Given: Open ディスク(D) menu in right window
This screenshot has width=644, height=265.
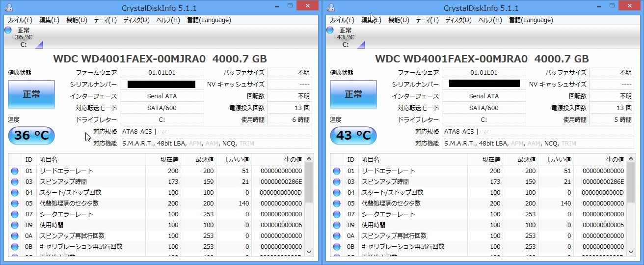Looking at the screenshot, I should pyautogui.click(x=458, y=20).
